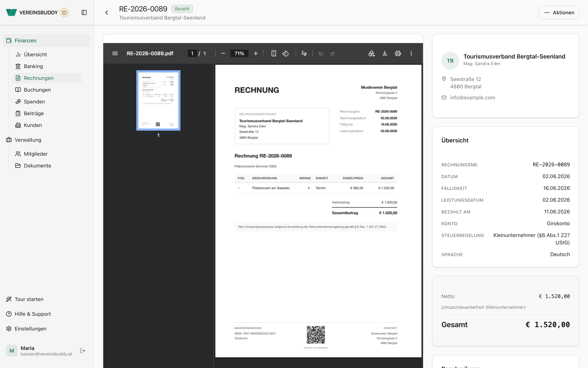Viewport: 588px width, 368px height.
Task: Print the invoice PDF
Action: pos(398,53)
